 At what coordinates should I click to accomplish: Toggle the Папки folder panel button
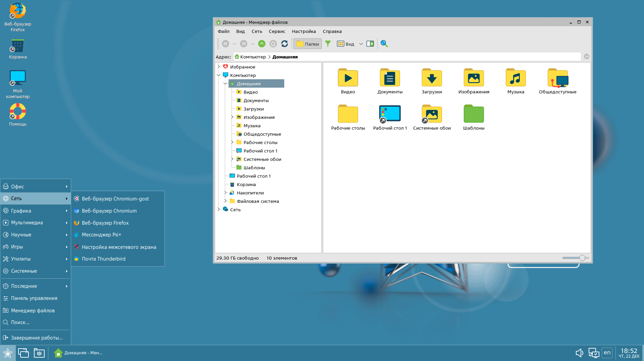[x=308, y=44]
